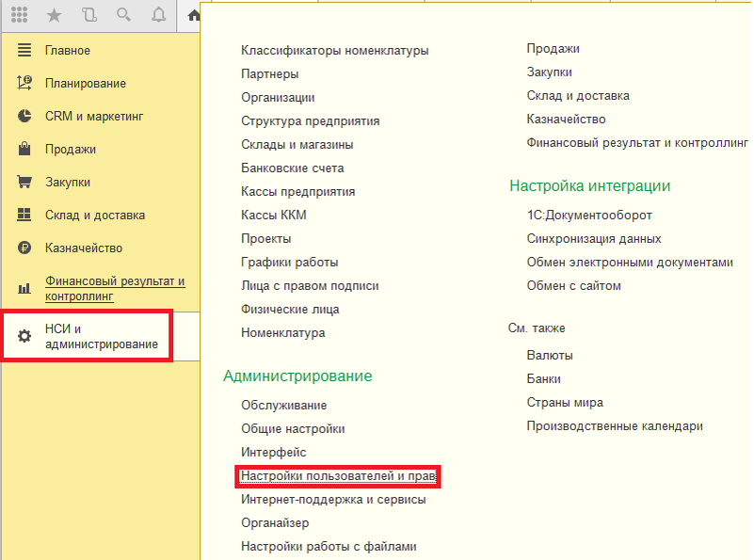Image resolution: width=754 pixels, height=560 pixels.
Task: Open Номенклатура link
Action: point(282,333)
